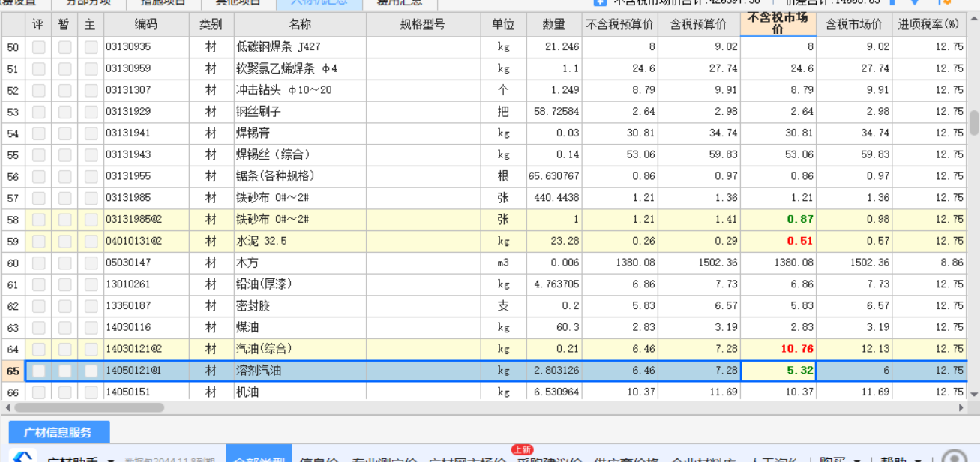Select the red 0.51 price cell

tap(778, 241)
